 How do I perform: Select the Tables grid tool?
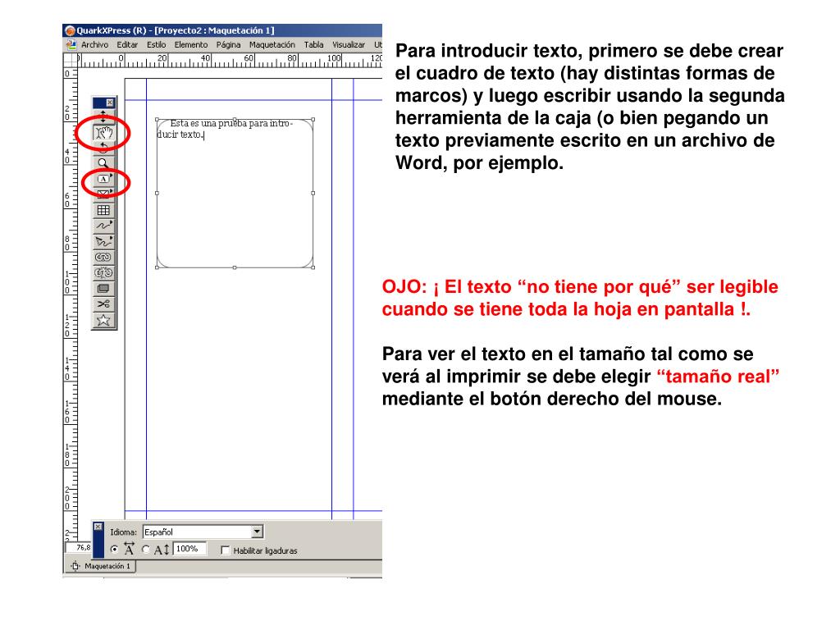(103, 210)
